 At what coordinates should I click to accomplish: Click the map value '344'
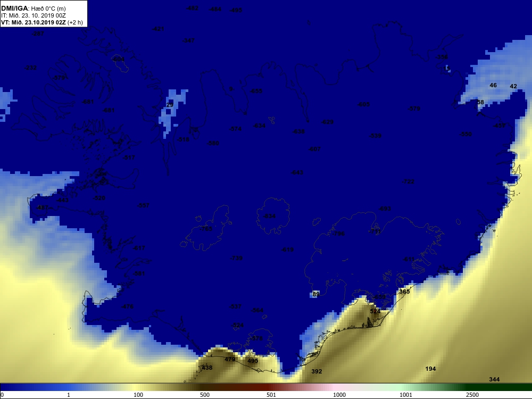[x=494, y=379]
